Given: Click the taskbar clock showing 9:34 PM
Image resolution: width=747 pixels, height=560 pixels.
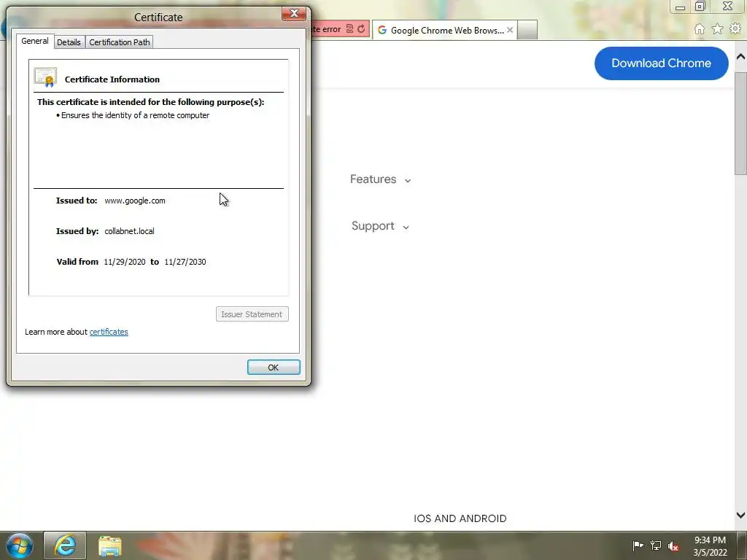Looking at the screenshot, I should tap(710, 546).
